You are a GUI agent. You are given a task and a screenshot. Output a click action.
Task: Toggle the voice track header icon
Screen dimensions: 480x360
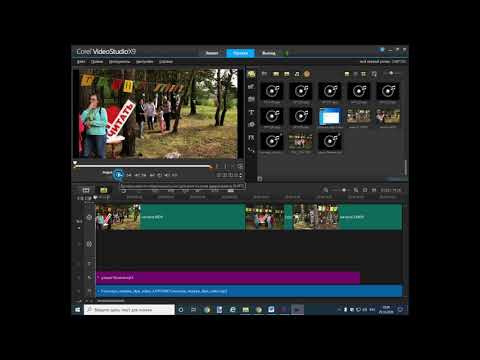coord(89,277)
